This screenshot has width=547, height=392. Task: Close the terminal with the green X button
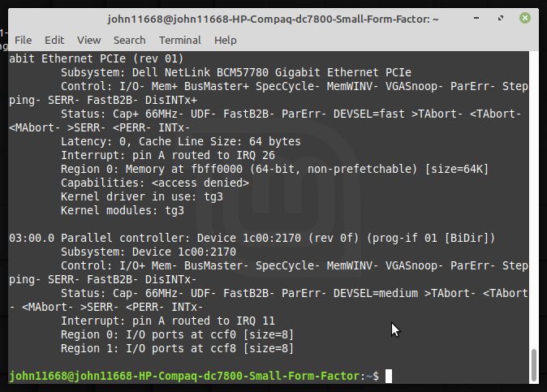click(x=525, y=17)
